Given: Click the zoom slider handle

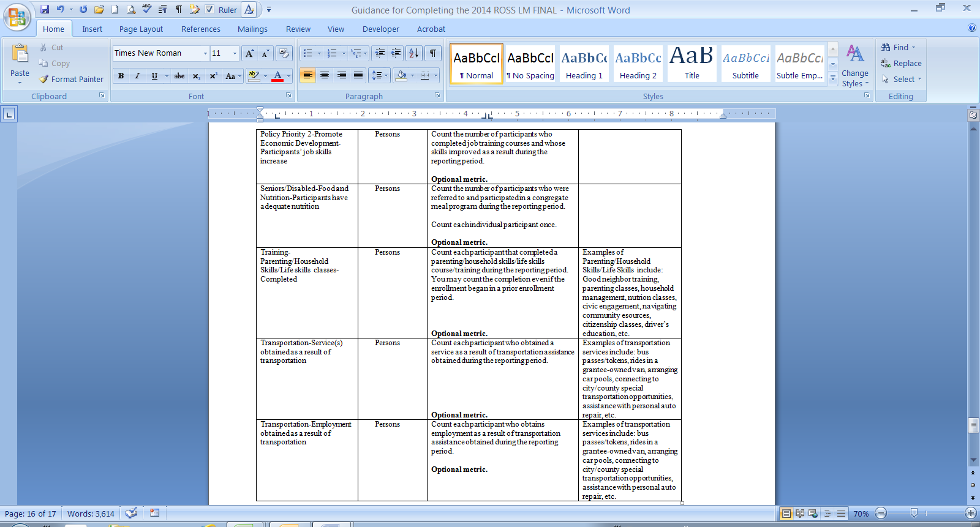Looking at the screenshot, I should pos(914,513).
